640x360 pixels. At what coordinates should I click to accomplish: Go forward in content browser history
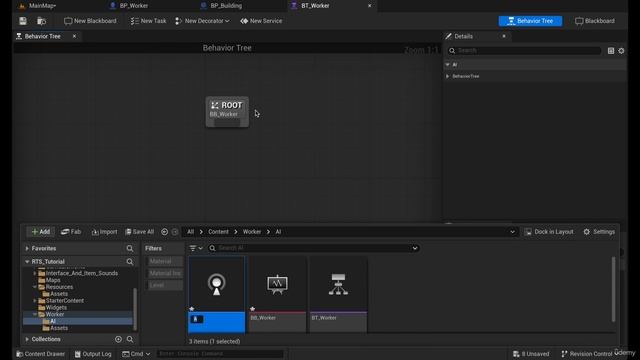pos(175,232)
